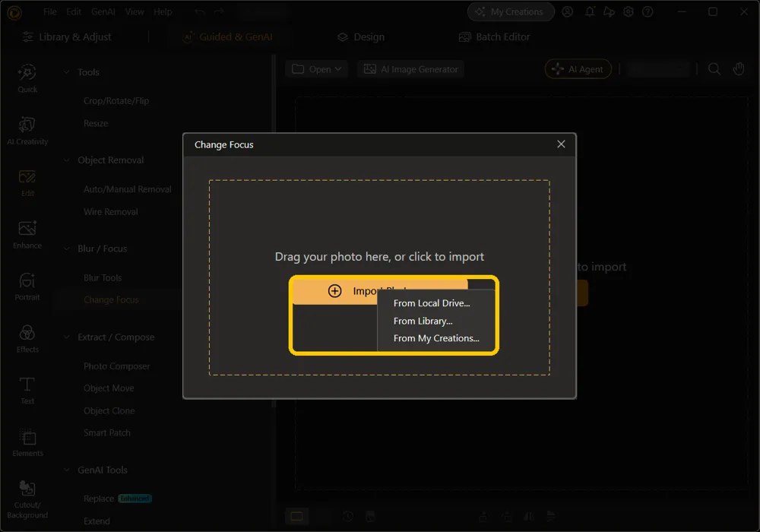Open the My Creations button
This screenshot has height=532, width=760.
tap(511, 11)
